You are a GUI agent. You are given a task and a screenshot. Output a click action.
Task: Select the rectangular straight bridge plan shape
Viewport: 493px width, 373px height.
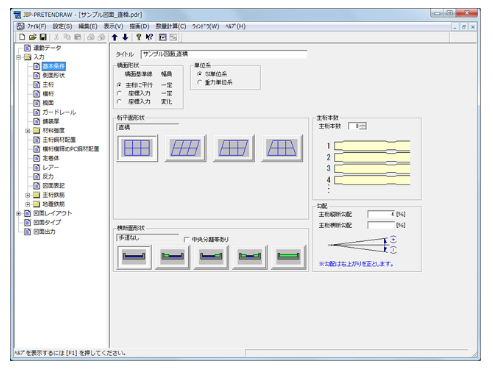137,148
